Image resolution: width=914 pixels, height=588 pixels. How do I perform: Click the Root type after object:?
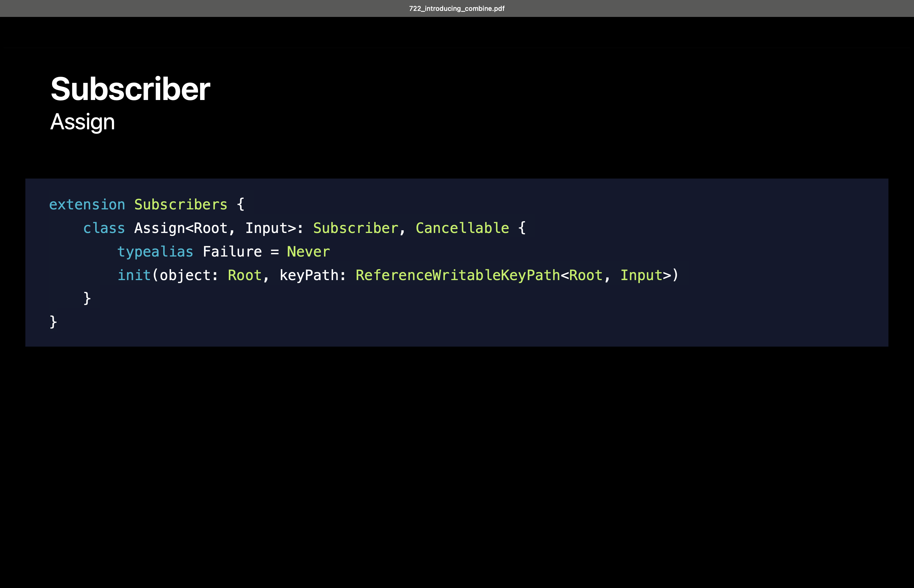[x=245, y=275]
